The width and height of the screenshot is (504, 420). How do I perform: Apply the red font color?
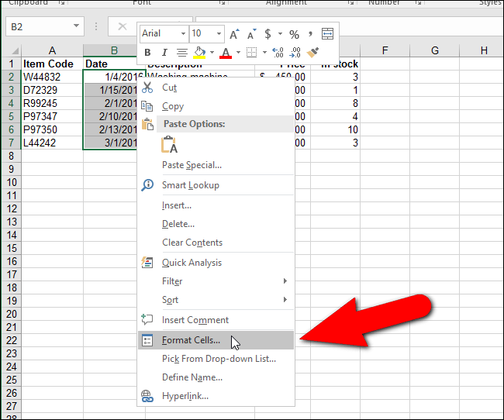coord(226,53)
